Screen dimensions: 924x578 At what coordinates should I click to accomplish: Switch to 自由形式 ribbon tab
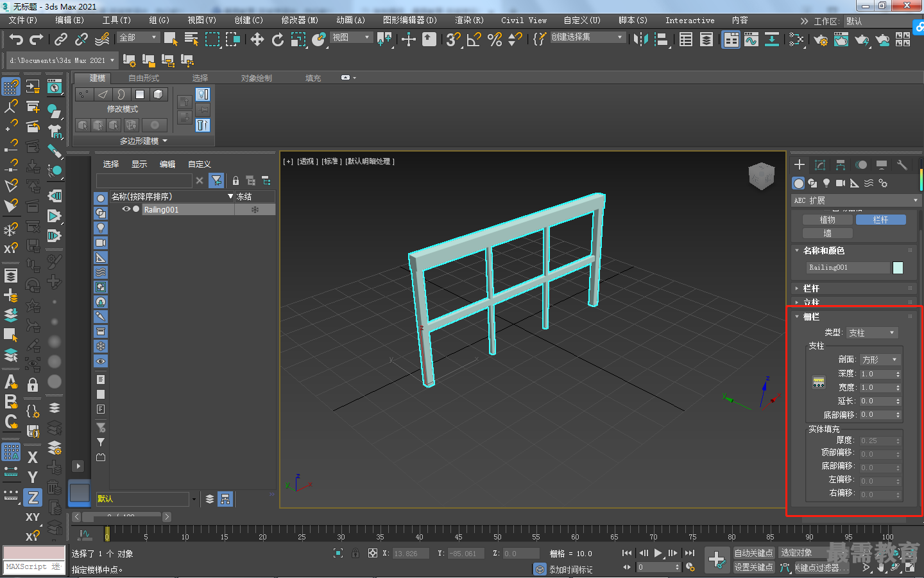pyautogui.click(x=144, y=78)
